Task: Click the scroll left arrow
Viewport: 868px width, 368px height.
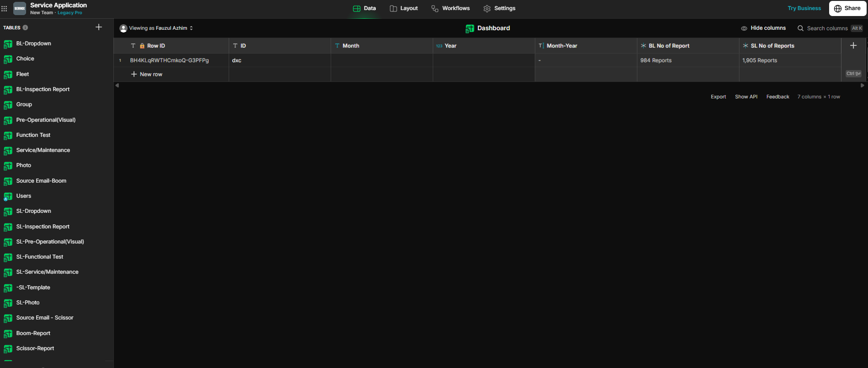Action: [117, 85]
